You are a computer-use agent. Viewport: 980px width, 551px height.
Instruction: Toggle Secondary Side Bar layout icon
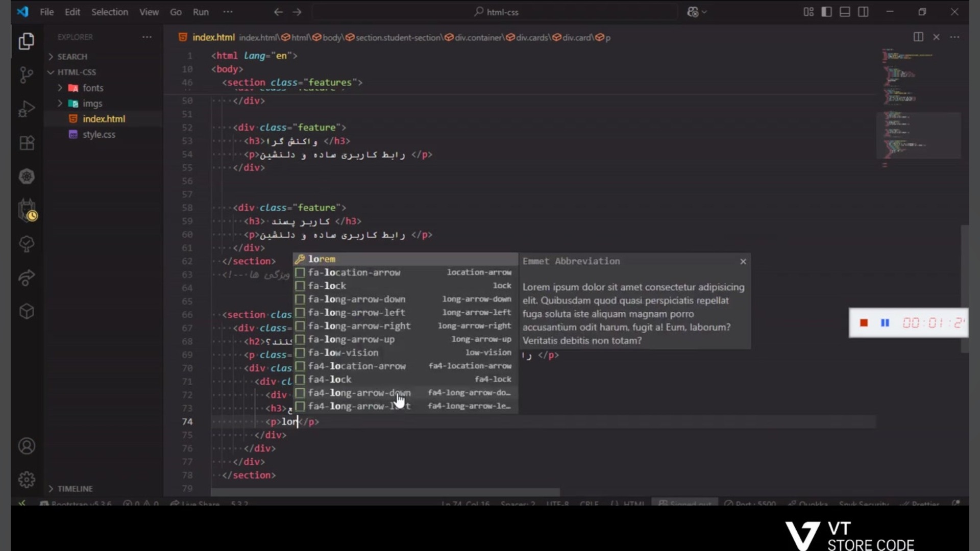(x=863, y=12)
